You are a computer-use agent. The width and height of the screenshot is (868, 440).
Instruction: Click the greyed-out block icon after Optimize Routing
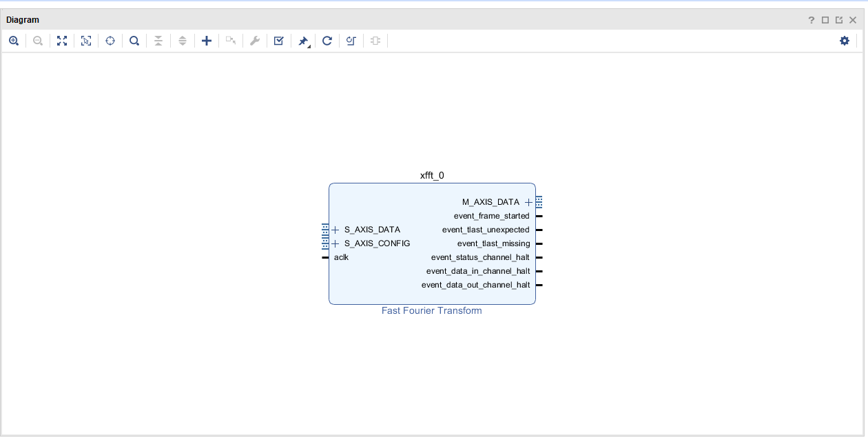[x=375, y=41]
